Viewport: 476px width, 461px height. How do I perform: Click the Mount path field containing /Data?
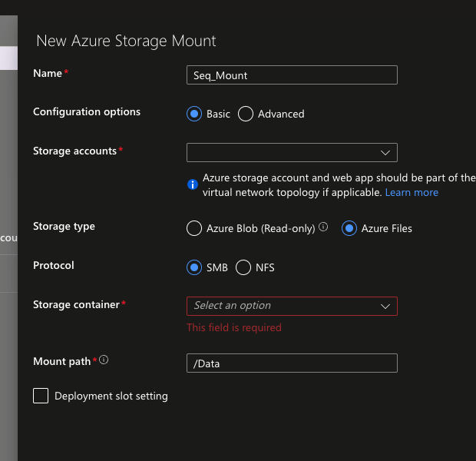point(292,363)
